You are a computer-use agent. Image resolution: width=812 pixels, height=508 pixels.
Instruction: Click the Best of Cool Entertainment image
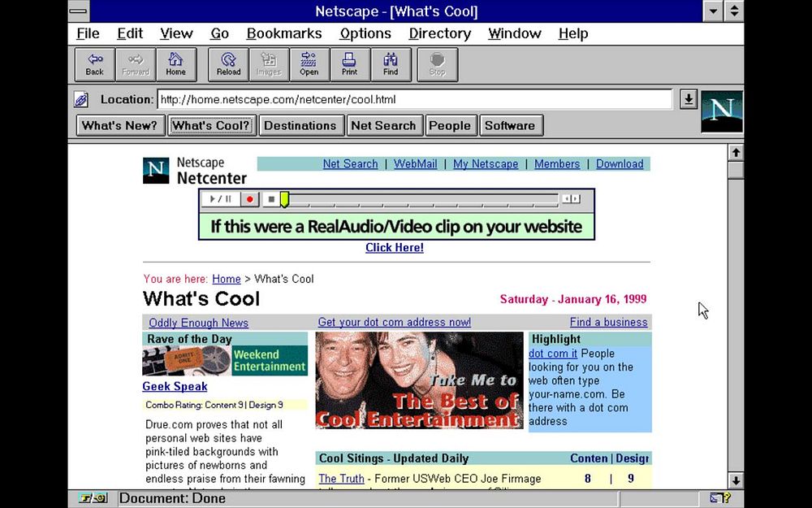click(419, 380)
